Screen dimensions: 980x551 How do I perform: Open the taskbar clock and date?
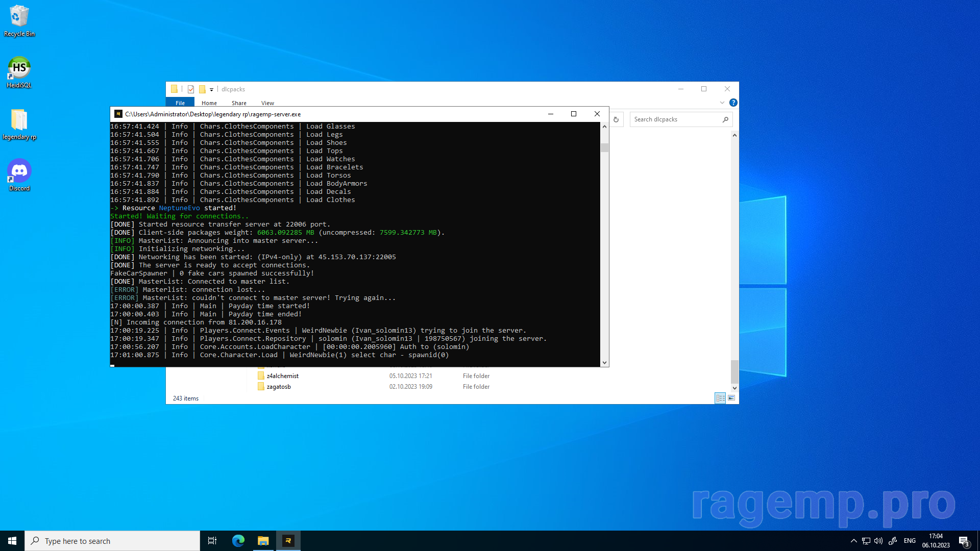[936, 541]
